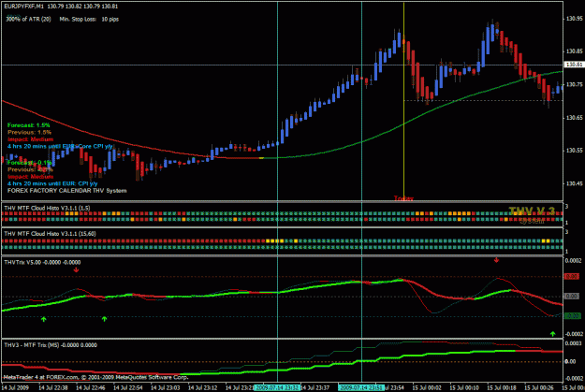Click the 130.65 price scale label
Viewport: 585px width, 392px height.
pyautogui.click(x=574, y=118)
